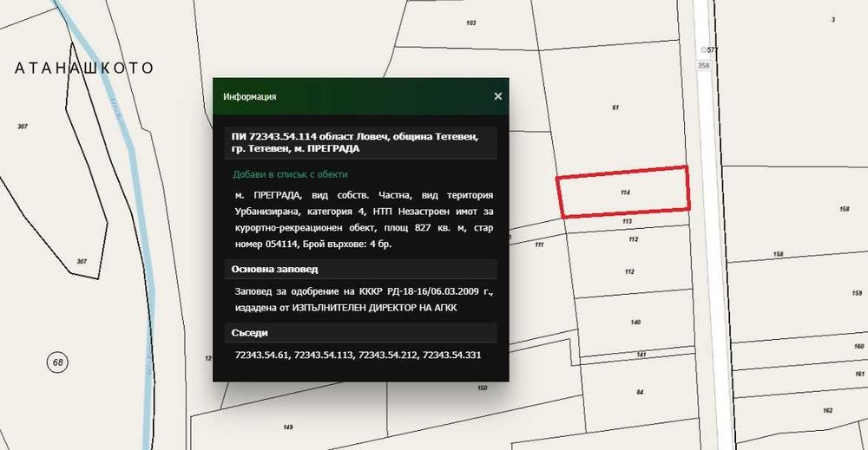Click the neighbors list starting 72343.54.61
The width and height of the screenshot is (868, 450).
(x=358, y=355)
